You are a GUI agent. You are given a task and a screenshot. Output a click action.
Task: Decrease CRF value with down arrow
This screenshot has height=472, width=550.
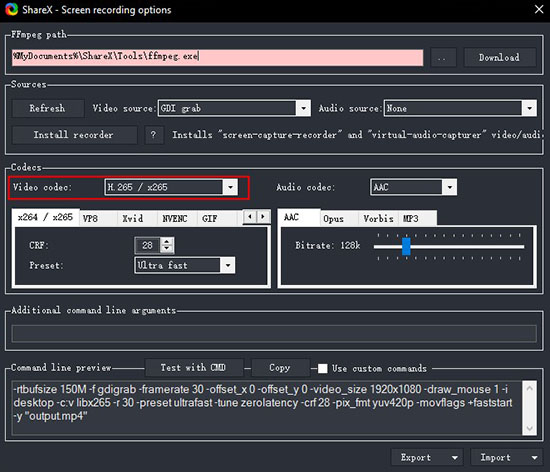click(x=167, y=249)
